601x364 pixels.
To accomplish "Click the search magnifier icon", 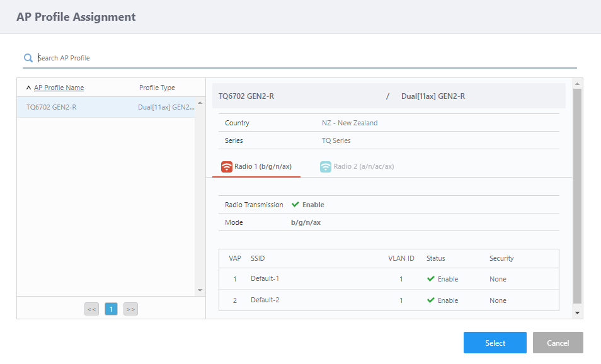I will pyautogui.click(x=28, y=58).
